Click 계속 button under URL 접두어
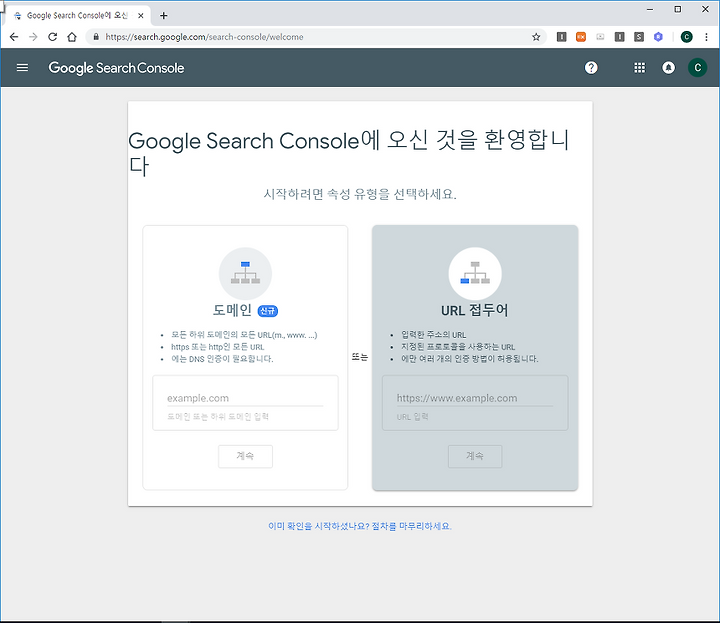Screen dimensions: 720x623 [475, 456]
